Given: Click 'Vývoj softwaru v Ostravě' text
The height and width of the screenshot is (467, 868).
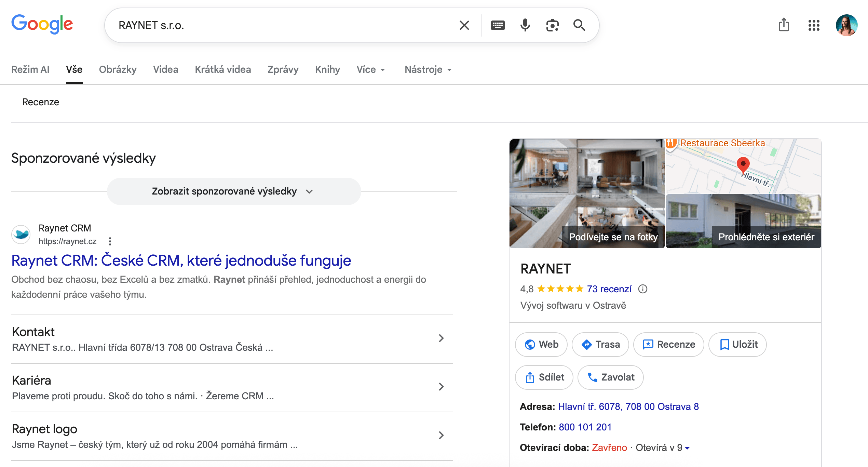Looking at the screenshot, I should click(x=573, y=306).
